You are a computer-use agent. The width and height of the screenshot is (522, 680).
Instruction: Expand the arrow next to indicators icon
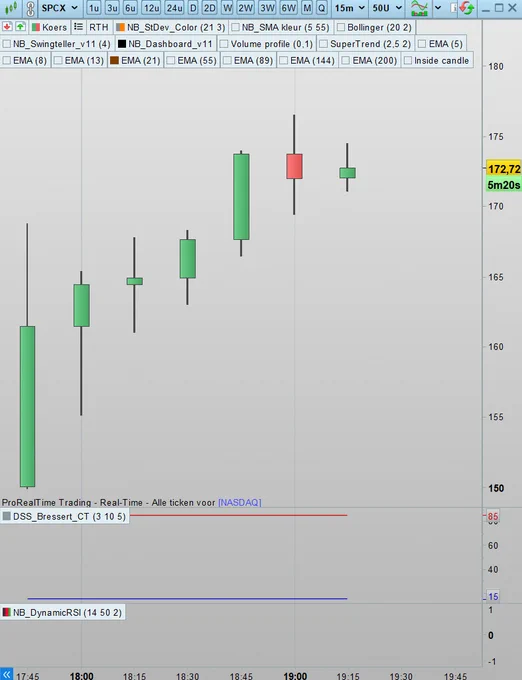pos(438,8)
